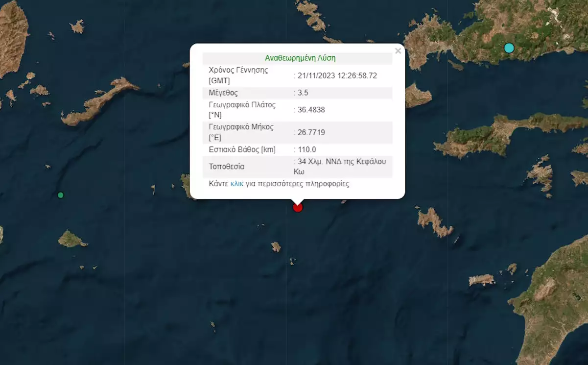This screenshot has width=588, height=365.
Task: Click the 'Χρόνος Γέννησης [GMT]' label
Action: point(238,75)
